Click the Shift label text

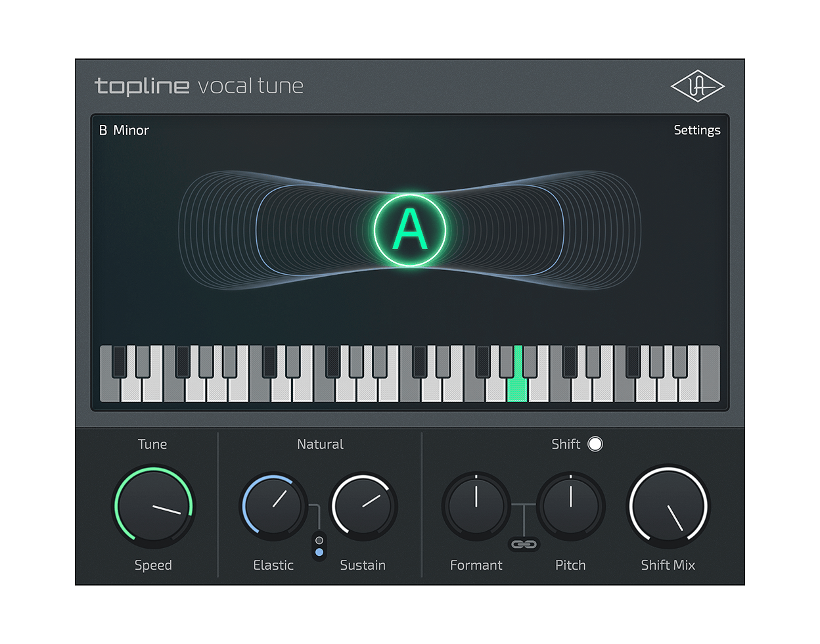coord(566,444)
